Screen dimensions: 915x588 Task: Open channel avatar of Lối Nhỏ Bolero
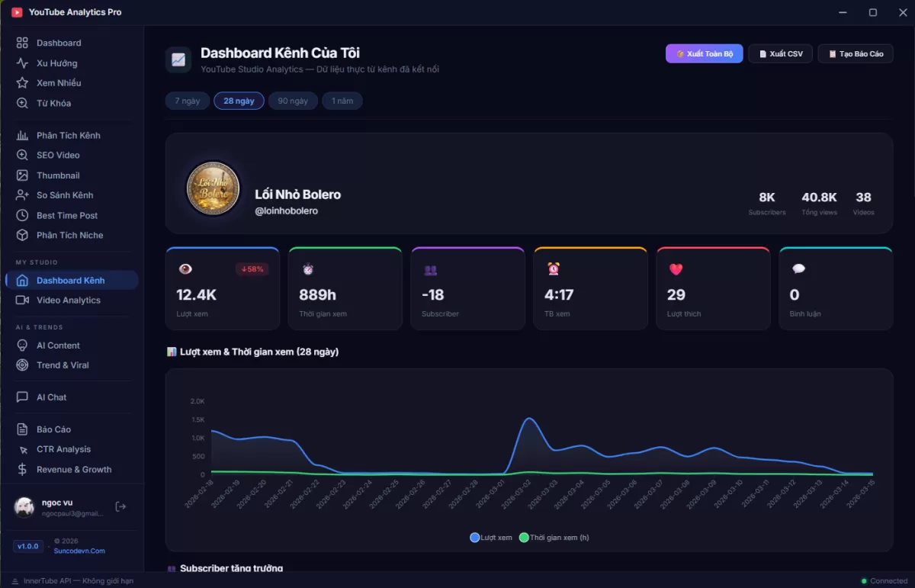213,188
